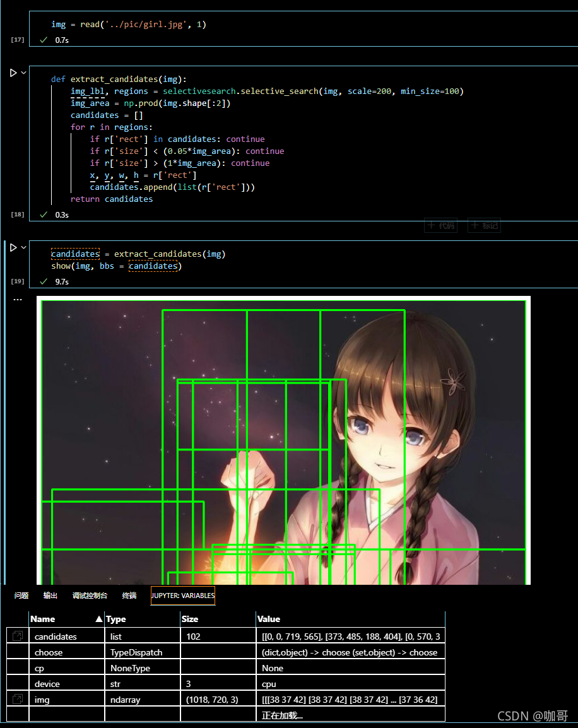Click the 9.7s execution time label
The image size is (578, 728).
click(62, 281)
